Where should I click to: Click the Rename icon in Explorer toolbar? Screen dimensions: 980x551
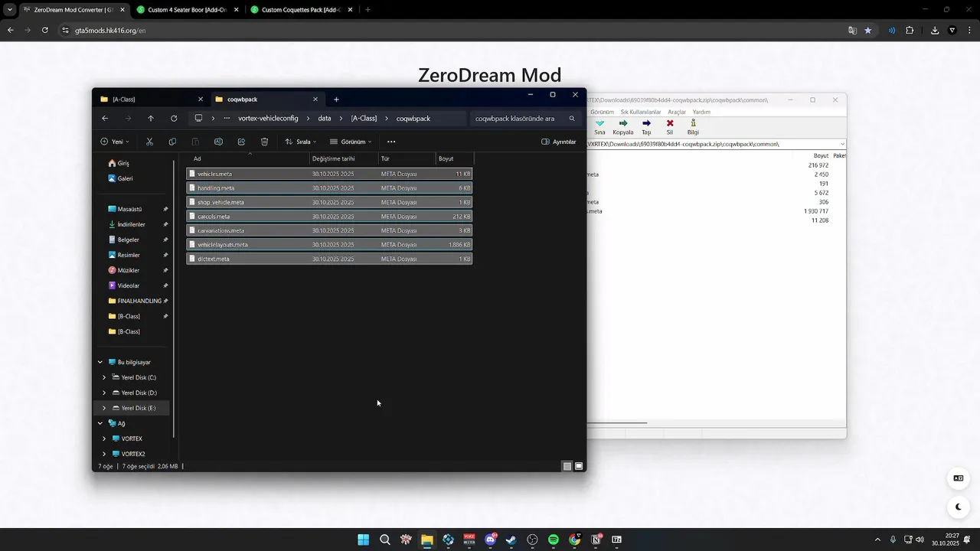click(218, 142)
